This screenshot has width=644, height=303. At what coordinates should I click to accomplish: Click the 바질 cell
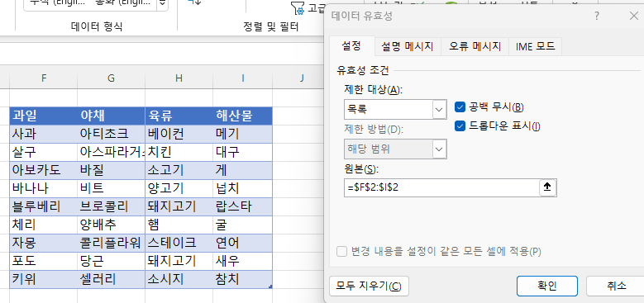(x=112, y=170)
